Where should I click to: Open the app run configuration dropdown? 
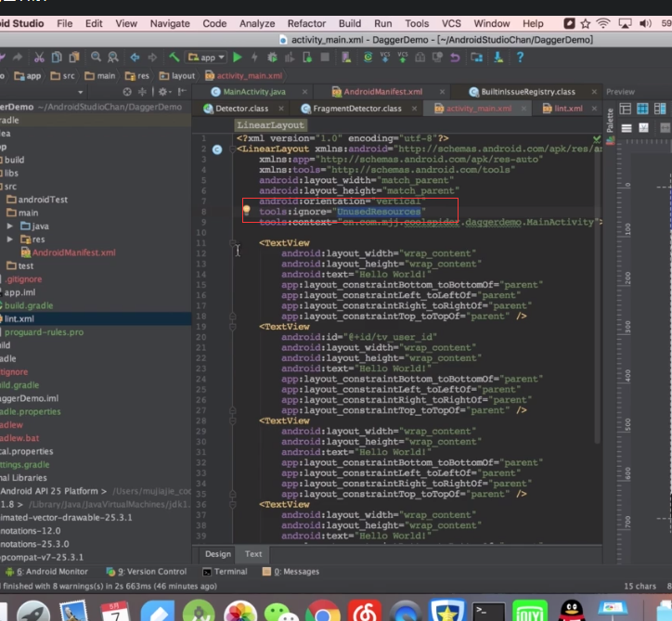pos(206,57)
